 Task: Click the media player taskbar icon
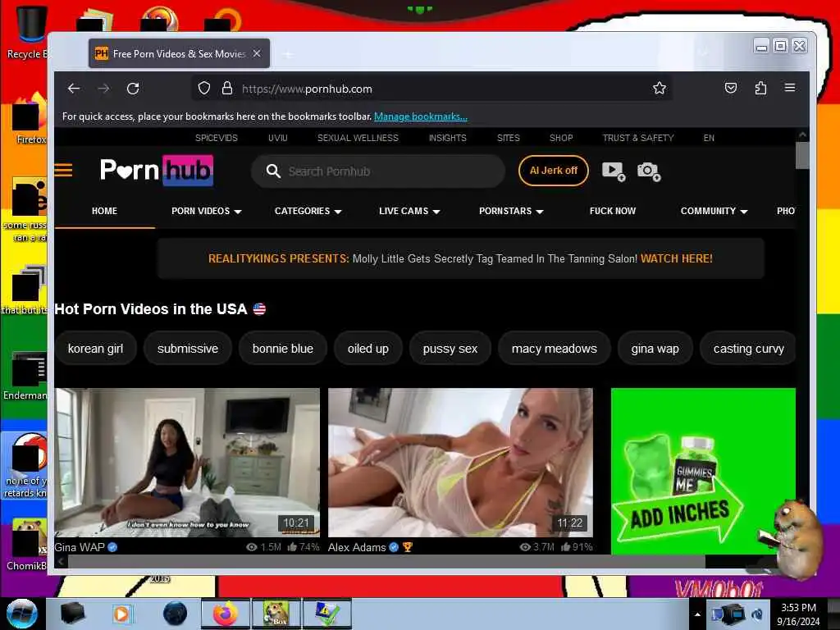click(121, 614)
